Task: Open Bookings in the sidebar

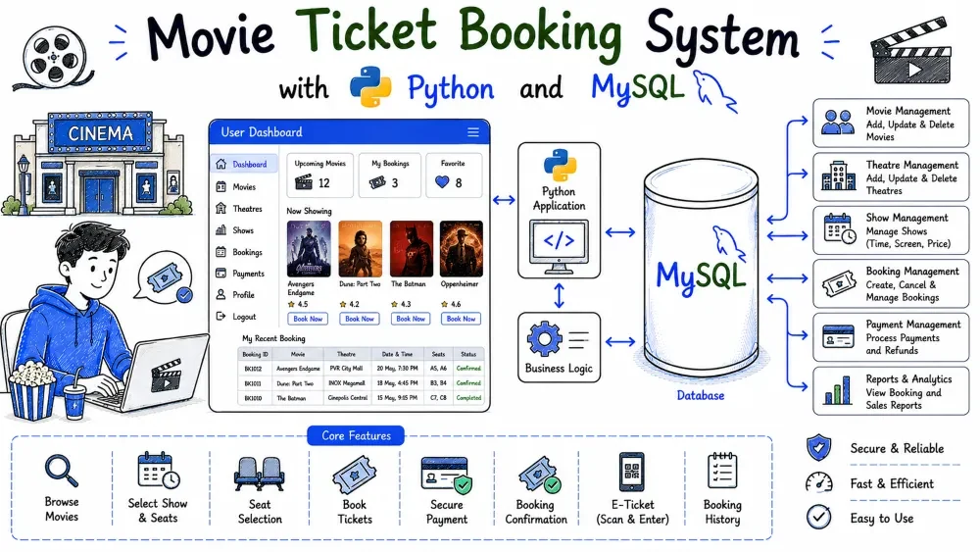Action: [x=239, y=252]
